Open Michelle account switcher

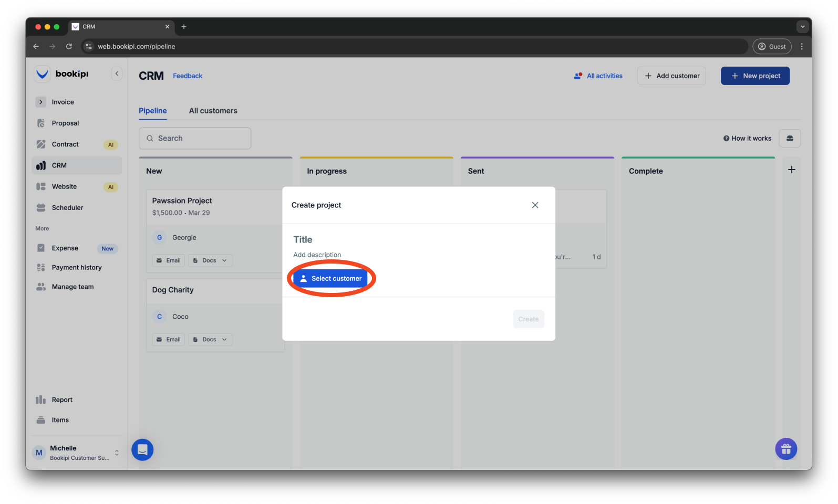pos(77,453)
